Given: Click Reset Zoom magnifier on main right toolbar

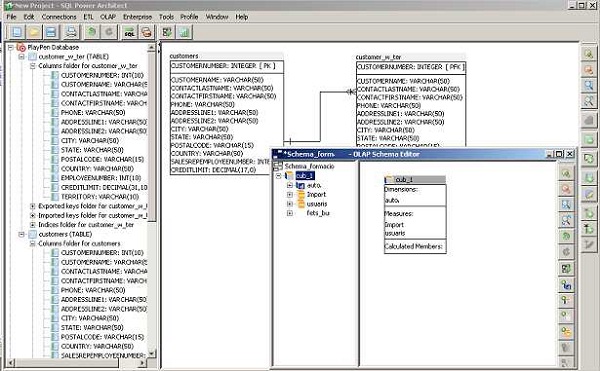Looking at the screenshot, I should [x=589, y=85].
